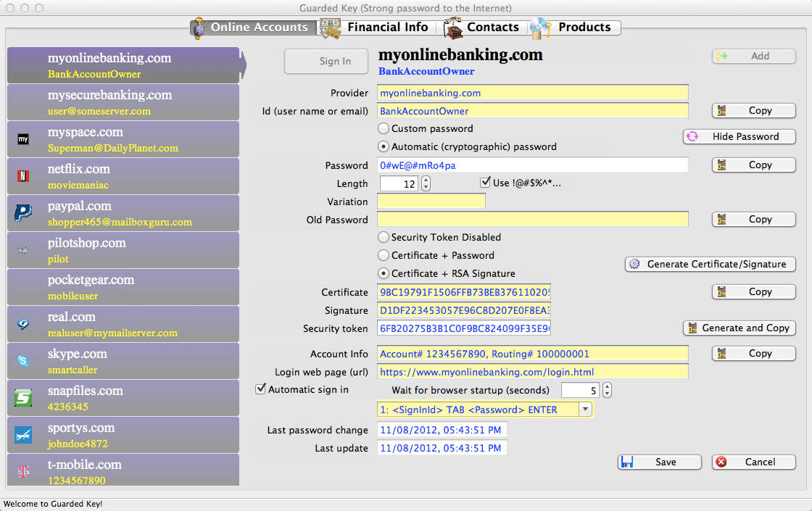Click the Password text field
This screenshot has width=812, height=511.
(x=532, y=165)
